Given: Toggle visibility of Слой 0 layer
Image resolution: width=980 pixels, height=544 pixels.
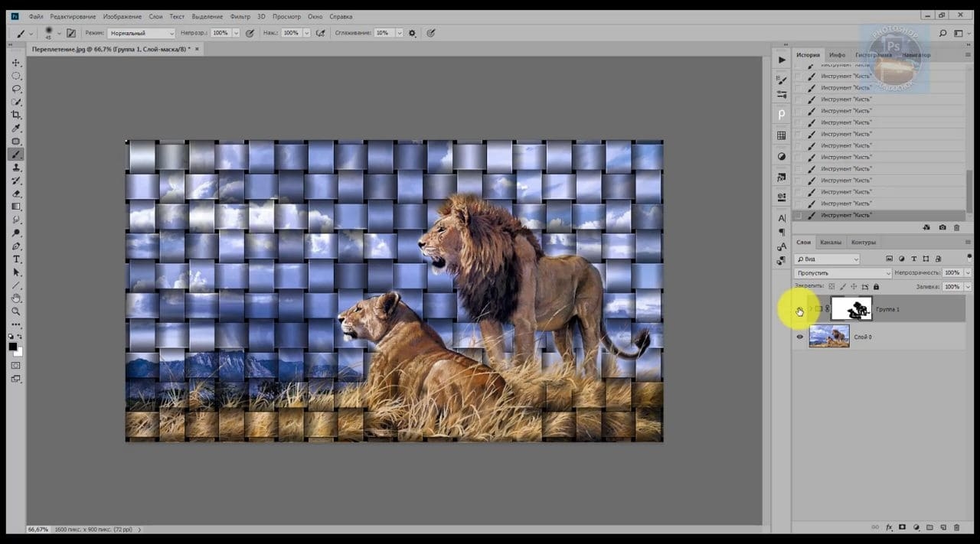Looking at the screenshot, I should click(x=800, y=337).
